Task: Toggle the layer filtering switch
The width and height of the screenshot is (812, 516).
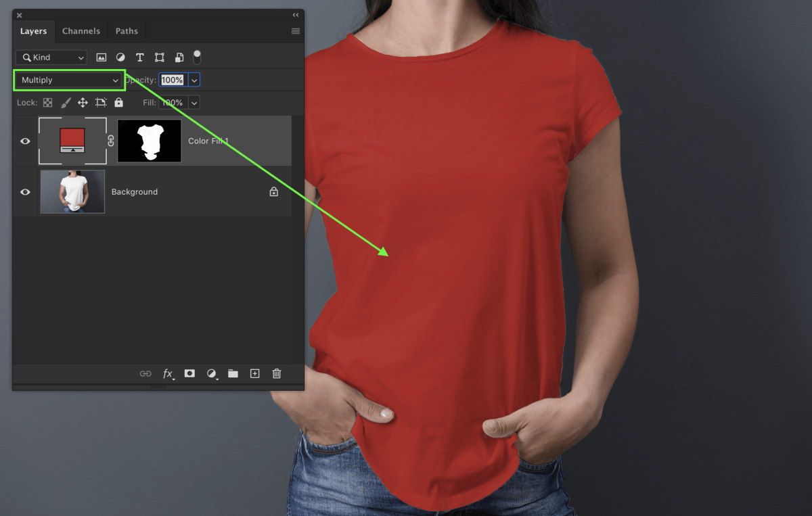Action: 197,57
